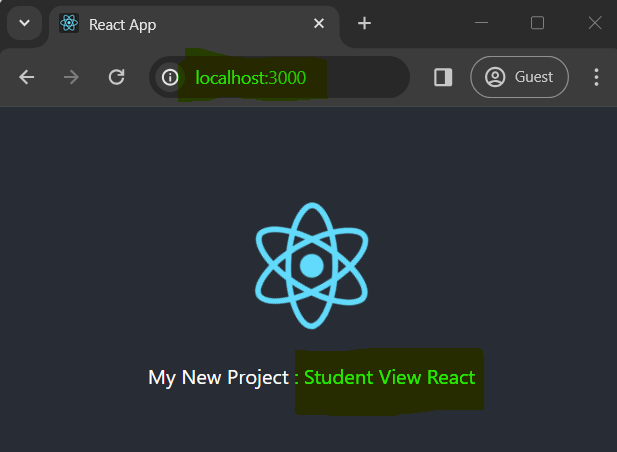Image resolution: width=617 pixels, height=452 pixels.
Task: Maximize the browser window
Action: (x=538, y=23)
